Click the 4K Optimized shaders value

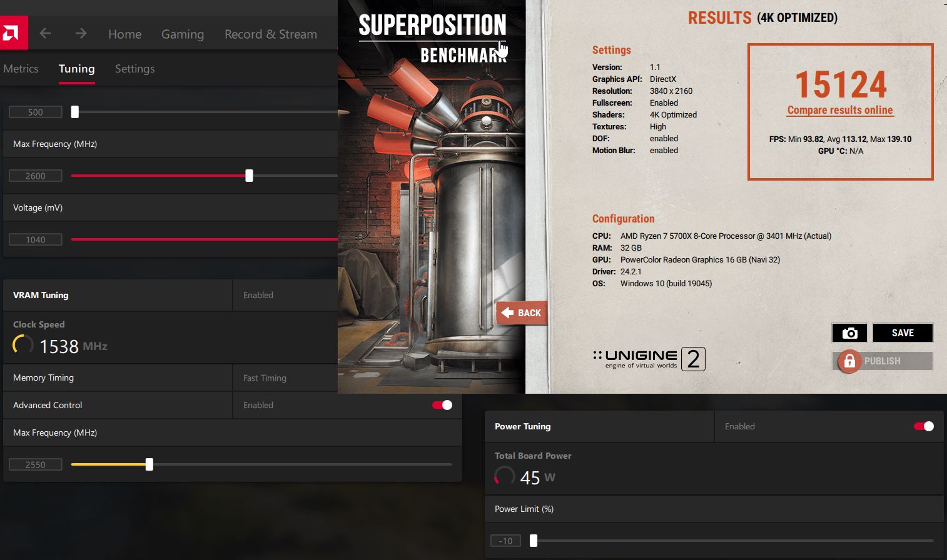coord(673,114)
